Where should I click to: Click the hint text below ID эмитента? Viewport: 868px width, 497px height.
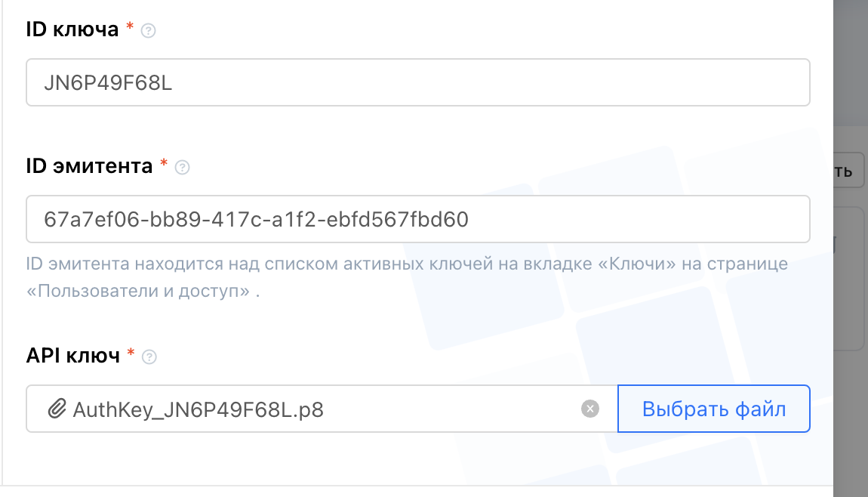407,277
